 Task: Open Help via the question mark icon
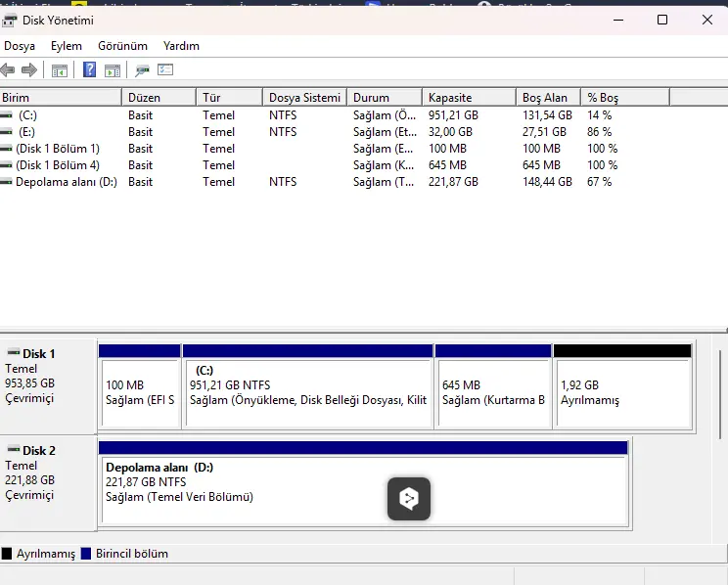[89, 70]
